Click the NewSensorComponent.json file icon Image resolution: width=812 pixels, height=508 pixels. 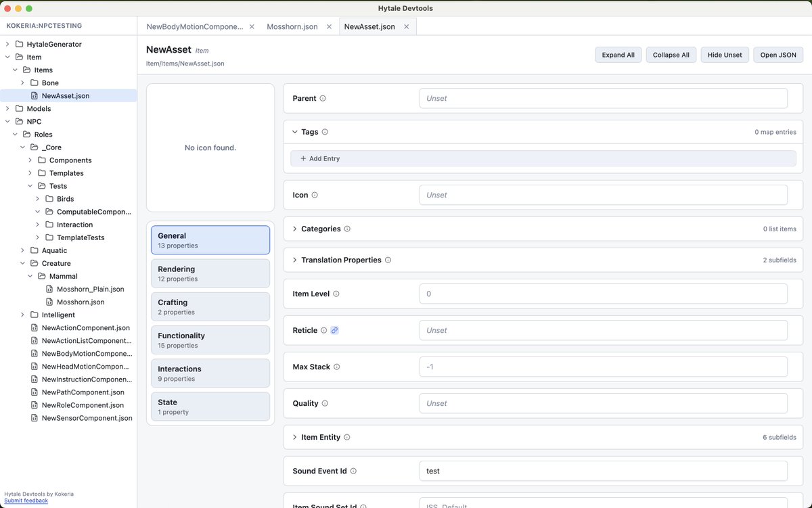pyautogui.click(x=35, y=418)
